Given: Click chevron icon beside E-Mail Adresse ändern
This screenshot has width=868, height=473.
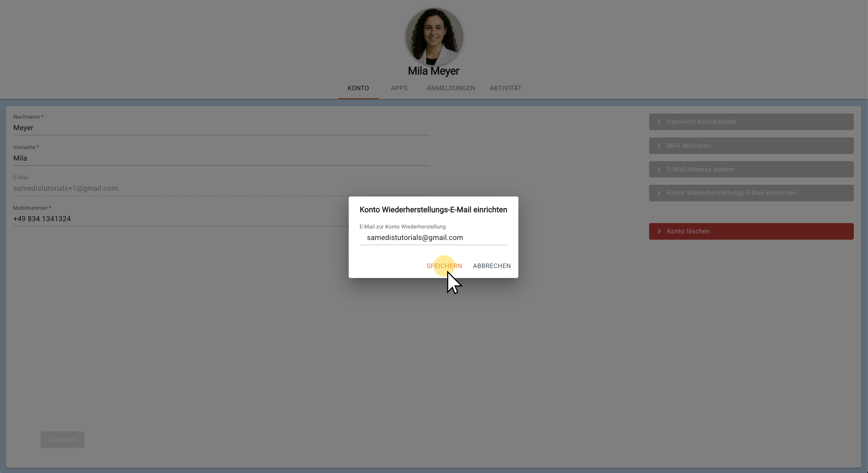Looking at the screenshot, I should click(659, 169).
